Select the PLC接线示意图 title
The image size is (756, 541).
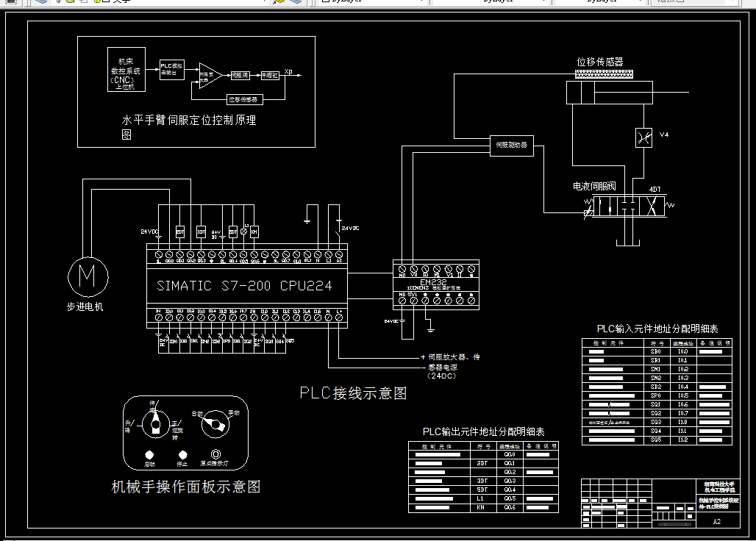[x=354, y=393]
